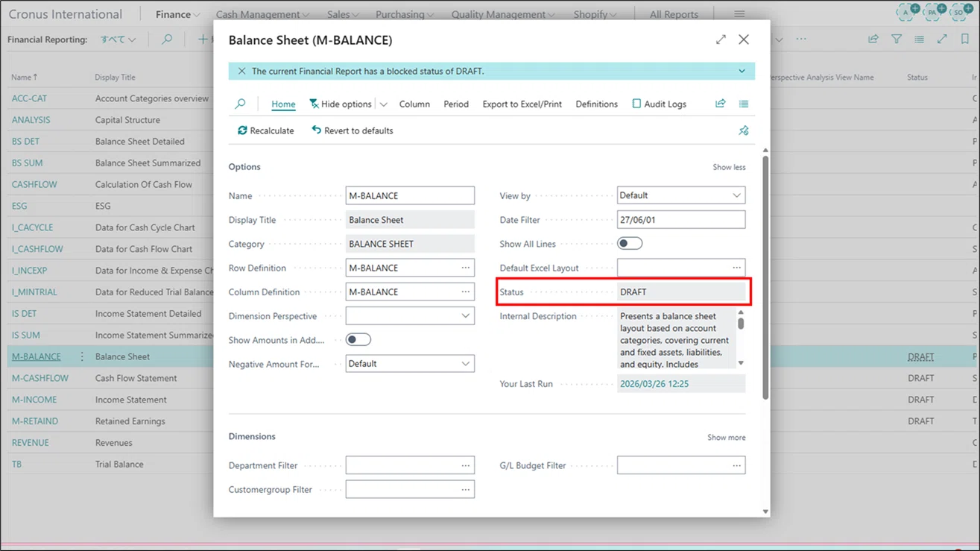Image resolution: width=980 pixels, height=551 pixels.
Task: Open the G/L Budget Filter lookup ellipsis
Action: click(x=737, y=465)
